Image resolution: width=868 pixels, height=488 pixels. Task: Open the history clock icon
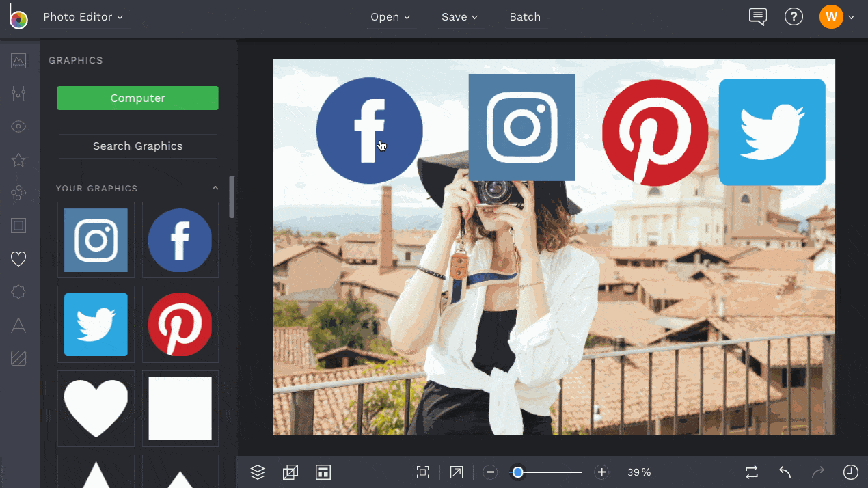[851, 472]
